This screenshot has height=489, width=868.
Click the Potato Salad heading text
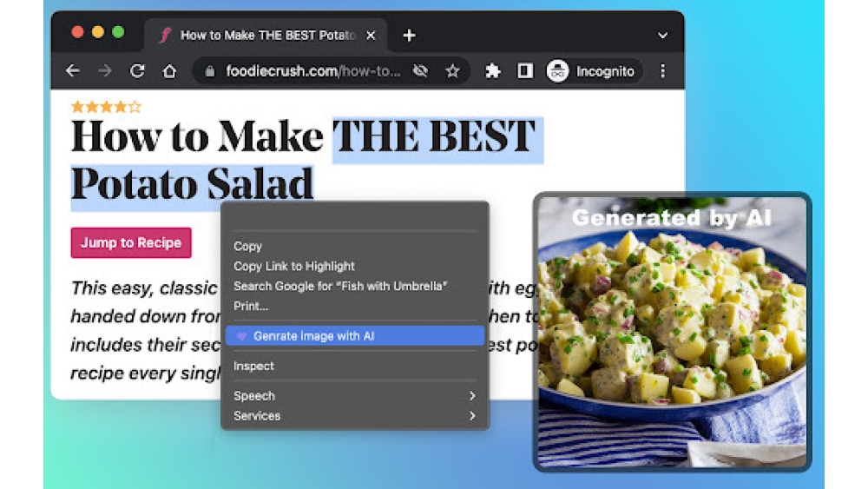tap(193, 184)
